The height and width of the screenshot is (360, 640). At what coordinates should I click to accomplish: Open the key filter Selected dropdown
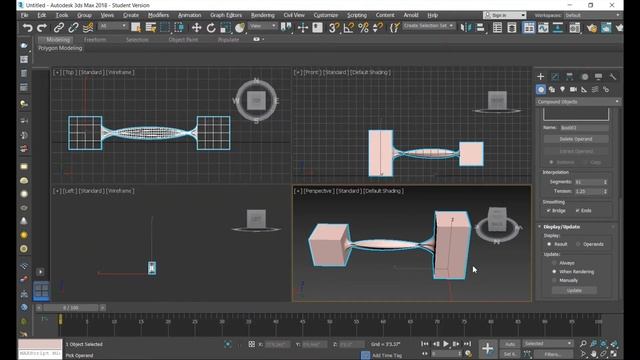(548, 344)
